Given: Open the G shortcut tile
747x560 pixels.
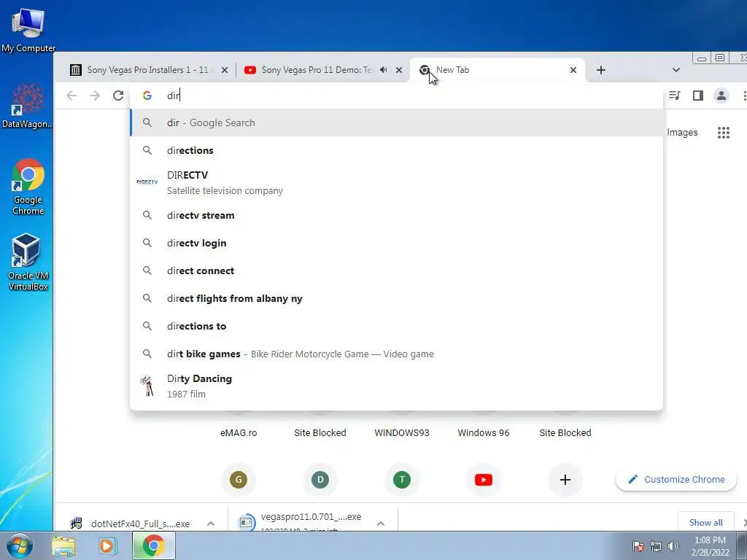Looking at the screenshot, I should click(239, 480).
